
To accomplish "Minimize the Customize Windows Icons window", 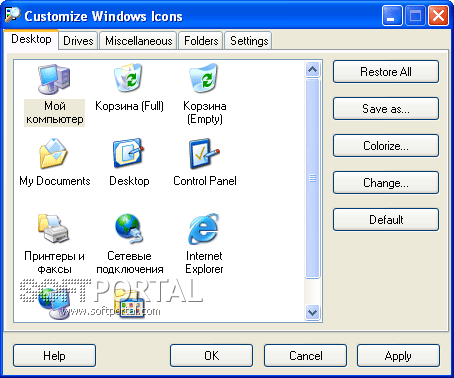I will click(392, 16).
